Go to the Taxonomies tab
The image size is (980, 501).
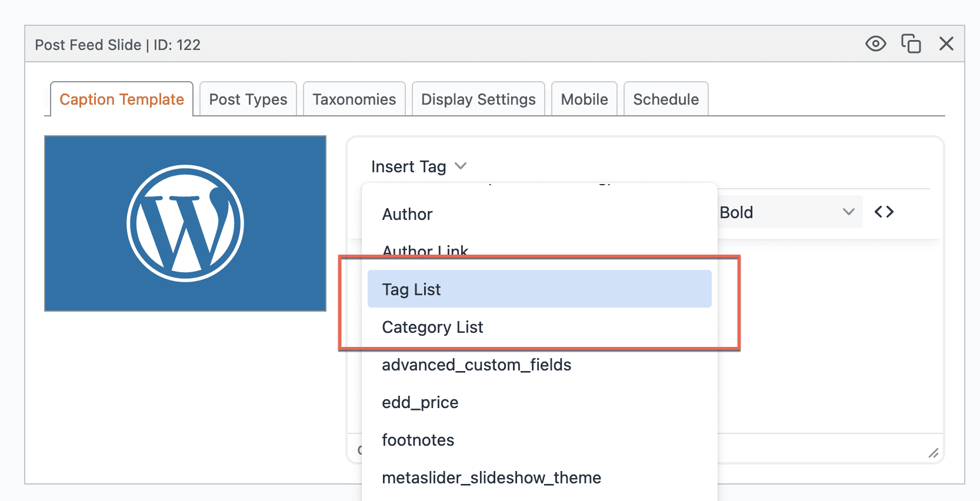tap(354, 99)
